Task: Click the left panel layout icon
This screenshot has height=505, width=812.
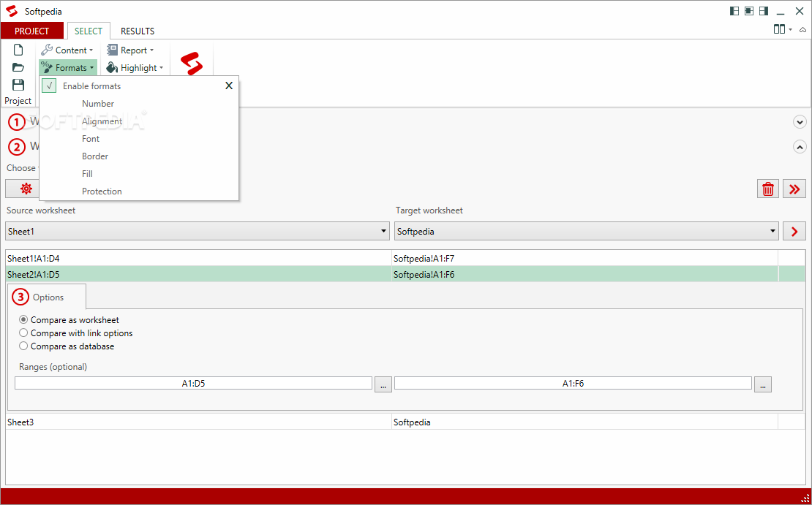Action: [734, 11]
